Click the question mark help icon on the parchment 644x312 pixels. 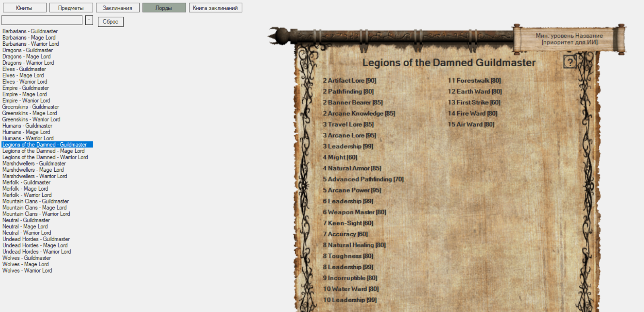pyautogui.click(x=570, y=62)
